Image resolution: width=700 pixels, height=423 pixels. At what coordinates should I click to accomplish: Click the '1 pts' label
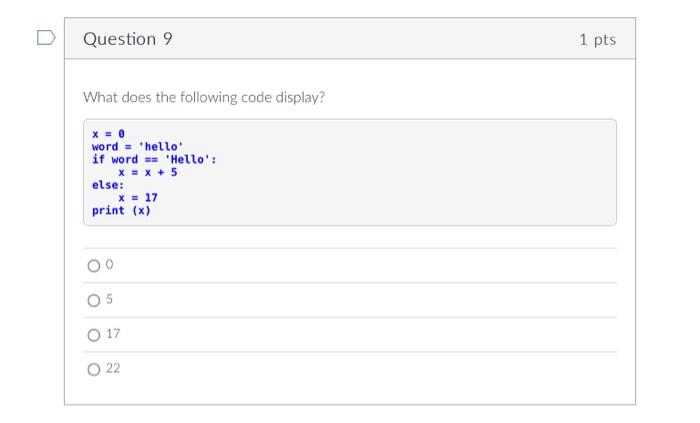point(598,40)
